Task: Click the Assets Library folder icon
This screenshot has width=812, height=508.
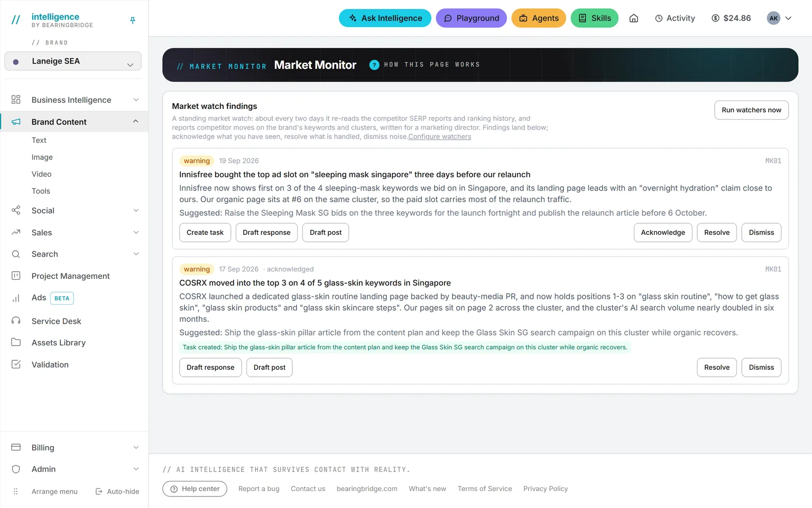Action: [16, 342]
